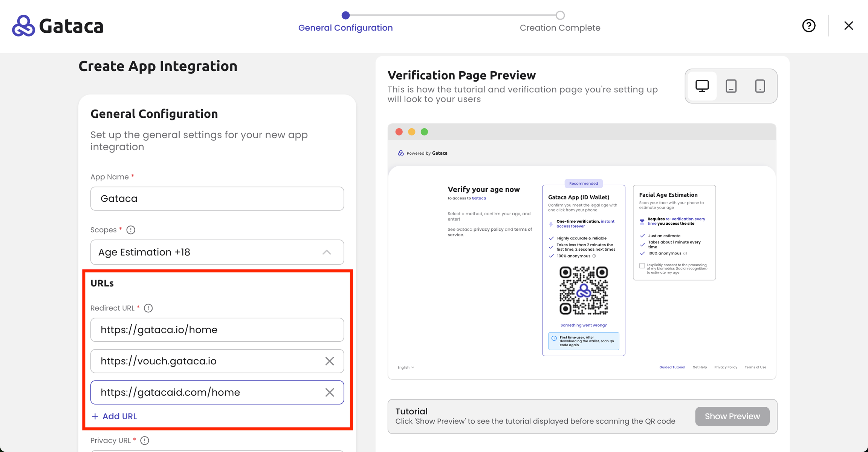Close the app integration wizard

click(x=848, y=26)
